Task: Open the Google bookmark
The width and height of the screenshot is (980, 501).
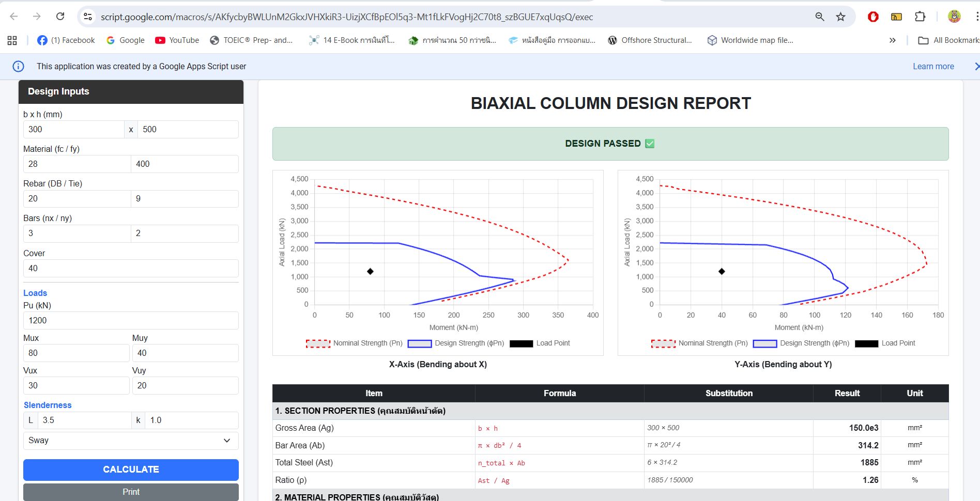Action: tap(126, 40)
